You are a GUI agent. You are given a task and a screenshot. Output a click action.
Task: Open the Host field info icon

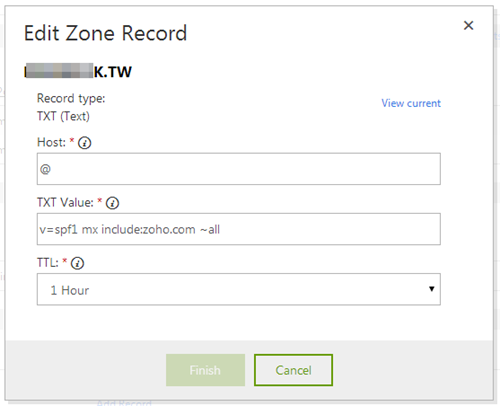pos(84,143)
